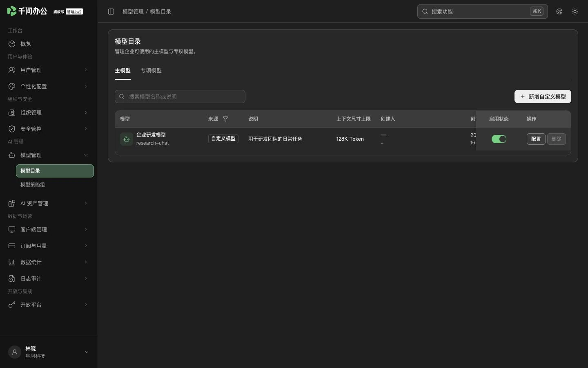Image resolution: width=588 pixels, height=368 pixels.
Task: Click the 用户管理 people icon
Action: pyautogui.click(x=12, y=70)
